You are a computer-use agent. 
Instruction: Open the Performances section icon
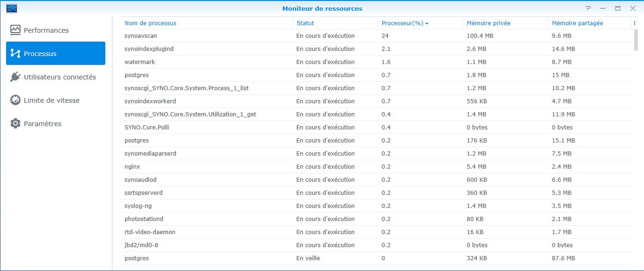coord(15,30)
